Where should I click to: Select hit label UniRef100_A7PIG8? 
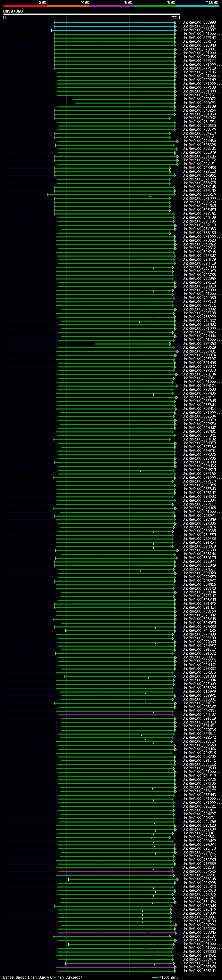[199, 88]
